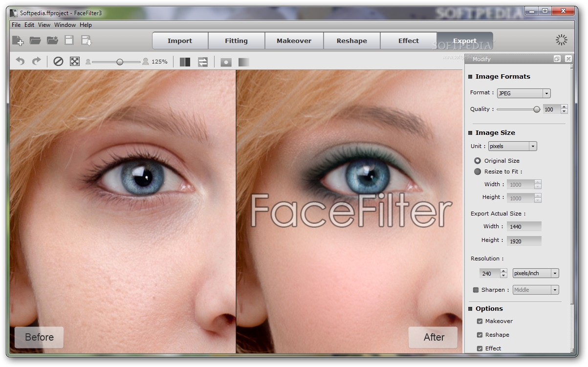Click the circle-slash reset icon
The width and height of the screenshot is (588, 367).
pyautogui.click(x=58, y=62)
